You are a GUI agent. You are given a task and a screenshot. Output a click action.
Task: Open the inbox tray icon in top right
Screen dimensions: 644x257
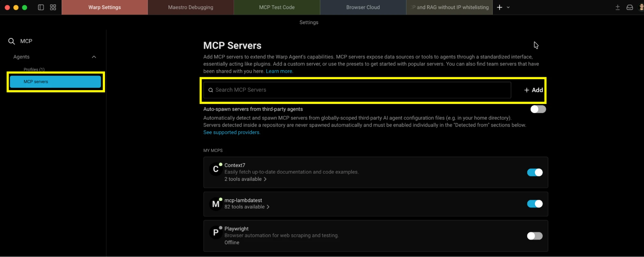coord(630,7)
